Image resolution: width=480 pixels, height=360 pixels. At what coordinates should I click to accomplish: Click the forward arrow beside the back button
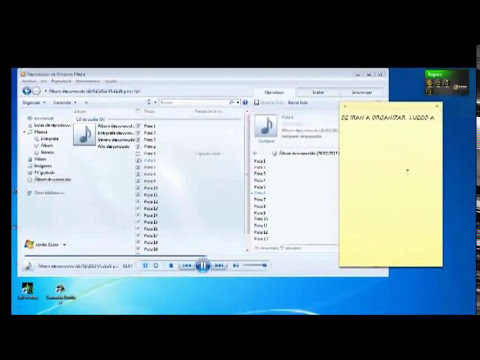click(x=36, y=91)
